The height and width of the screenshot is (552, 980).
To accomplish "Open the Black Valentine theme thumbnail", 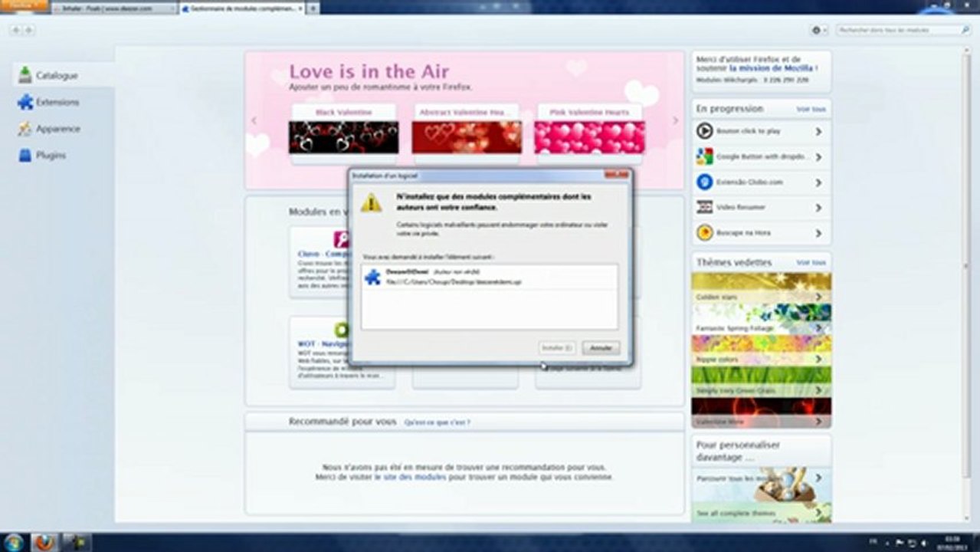I will [343, 137].
